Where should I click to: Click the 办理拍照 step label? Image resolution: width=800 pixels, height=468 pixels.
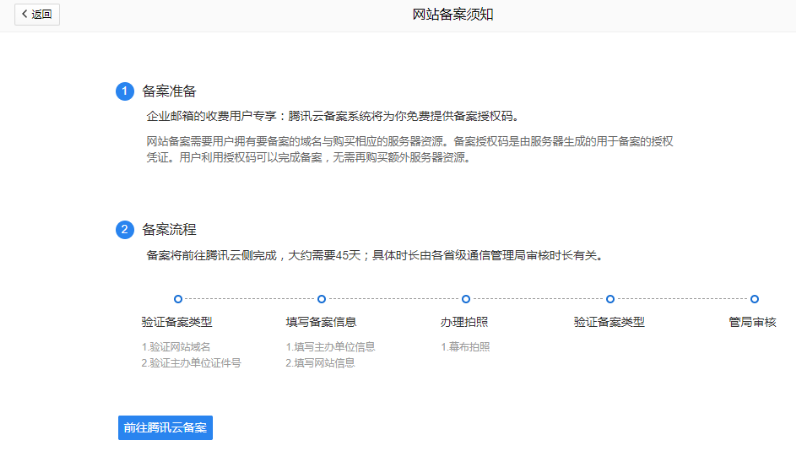[465, 322]
